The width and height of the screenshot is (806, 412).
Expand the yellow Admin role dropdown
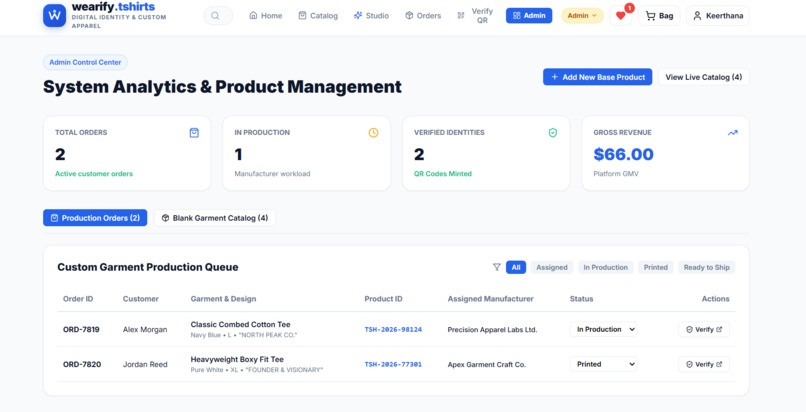(582, 15)
